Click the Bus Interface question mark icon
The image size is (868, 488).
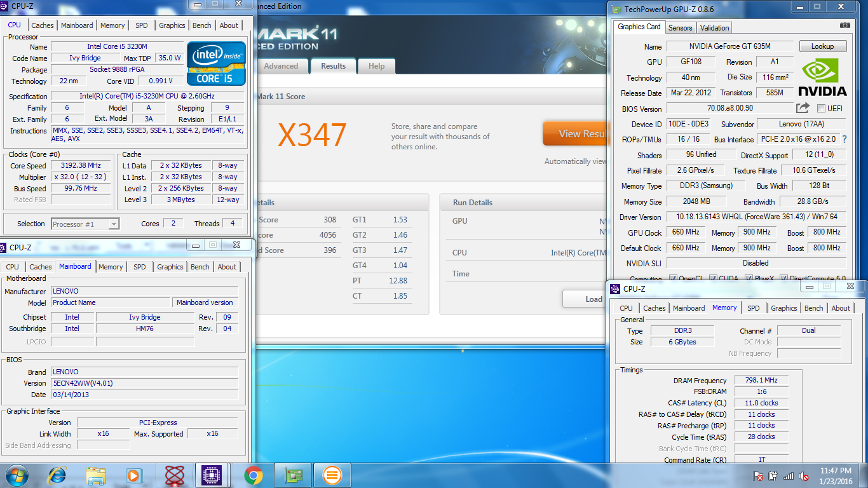point(844,139)
